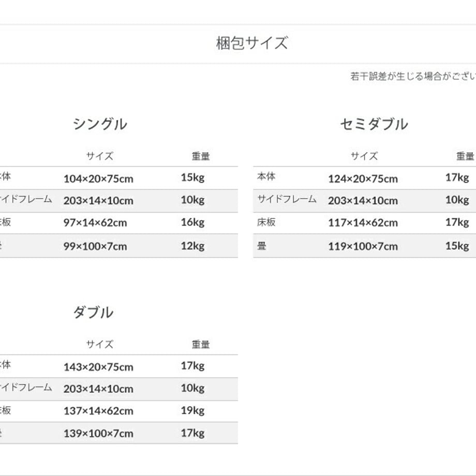Select the セミダブル section title
Image resolution: width=476 pixels, height=476 pixels.
[374, 124]
